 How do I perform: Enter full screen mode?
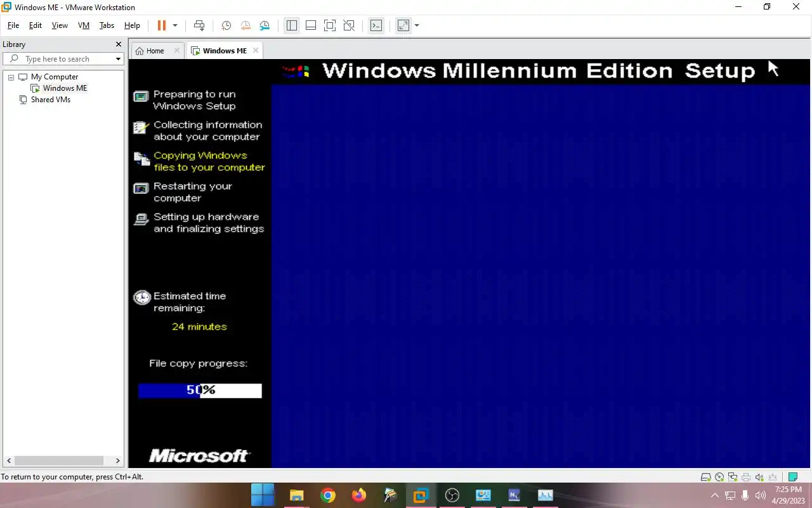tap(330, 25)
